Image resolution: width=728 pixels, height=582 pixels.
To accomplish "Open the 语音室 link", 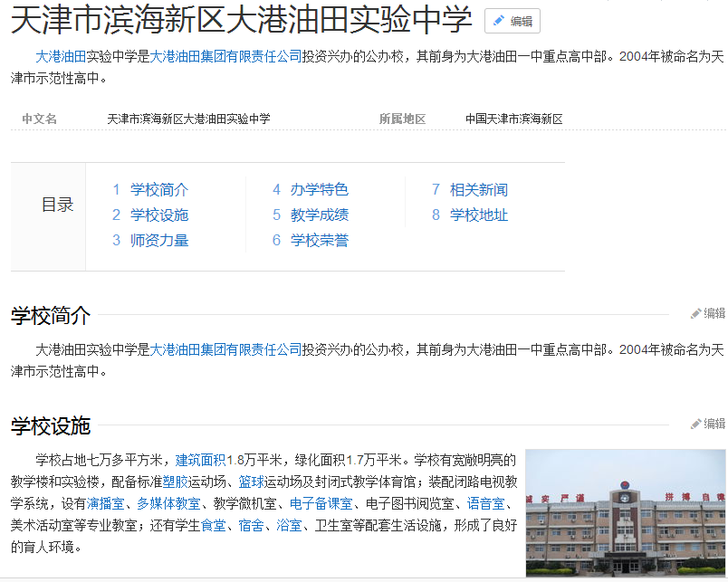I will pos(485,503).
